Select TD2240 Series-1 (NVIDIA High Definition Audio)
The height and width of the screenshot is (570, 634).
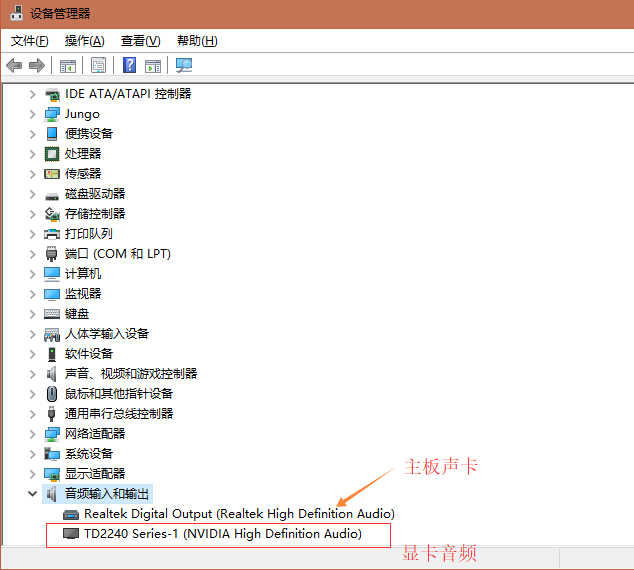223,534
